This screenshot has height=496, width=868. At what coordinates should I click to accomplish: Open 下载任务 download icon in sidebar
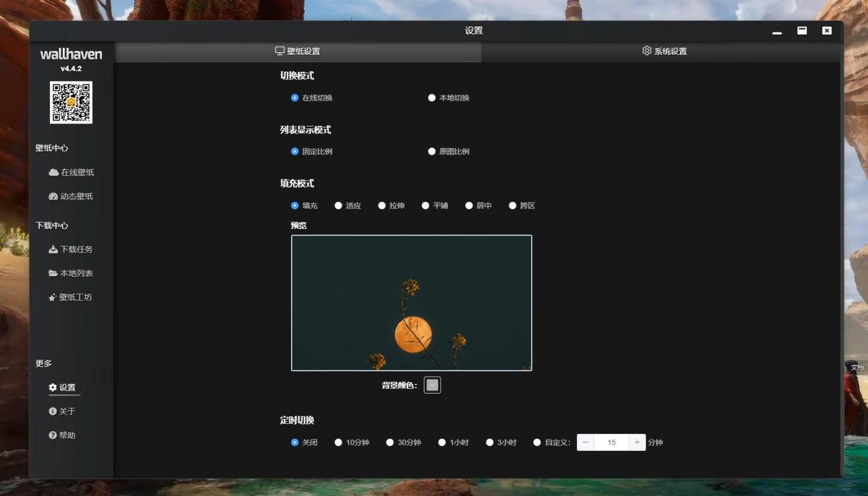tap(53, 250)
